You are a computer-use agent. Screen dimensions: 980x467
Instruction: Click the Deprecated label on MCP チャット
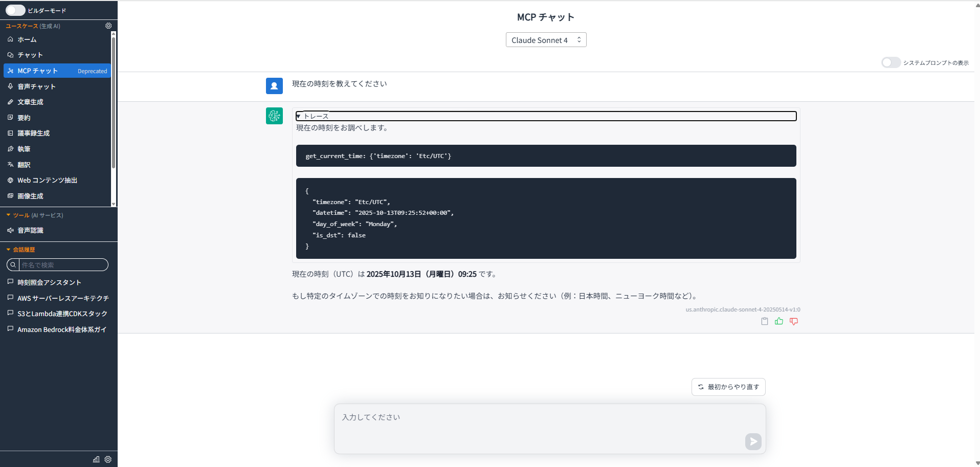click(93, 71)
